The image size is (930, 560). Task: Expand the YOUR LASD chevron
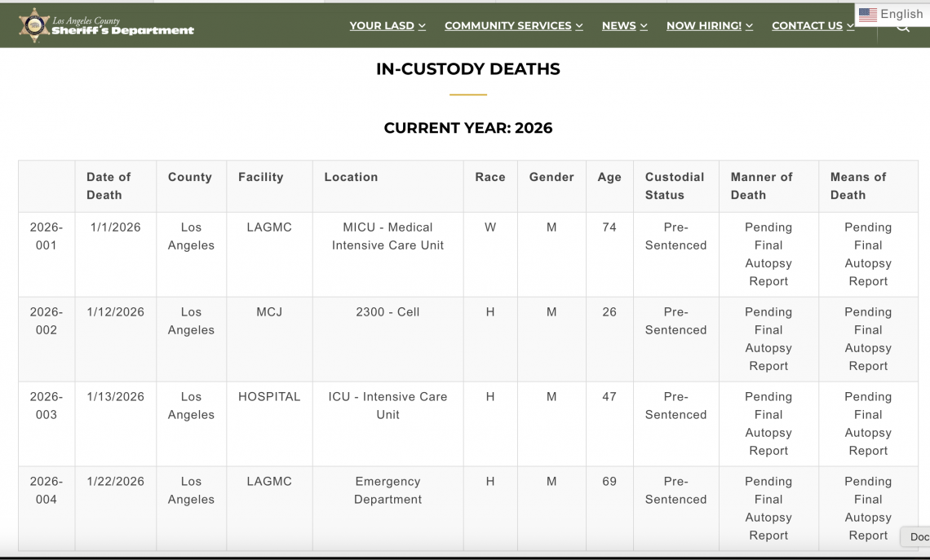[x=422, y=26]
